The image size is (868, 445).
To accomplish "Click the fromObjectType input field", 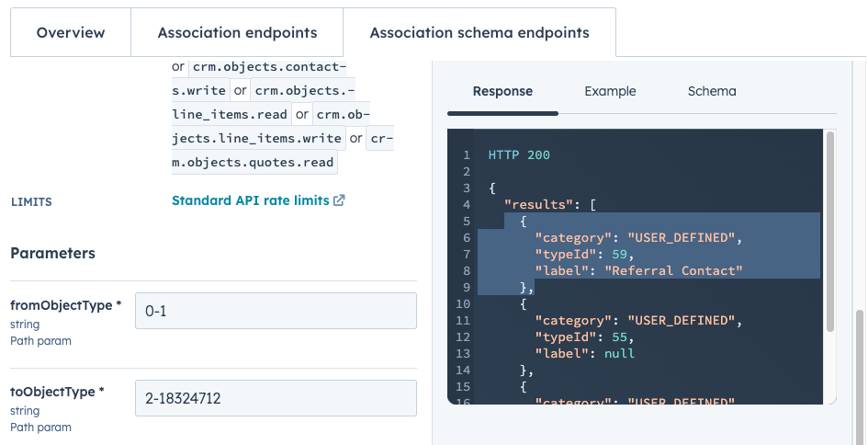I will coord(276,311).
